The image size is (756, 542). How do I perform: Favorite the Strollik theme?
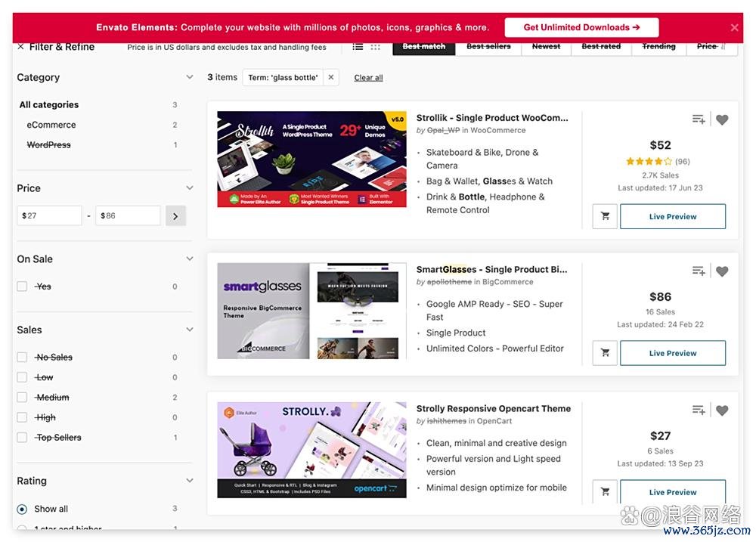pos(722,119)
